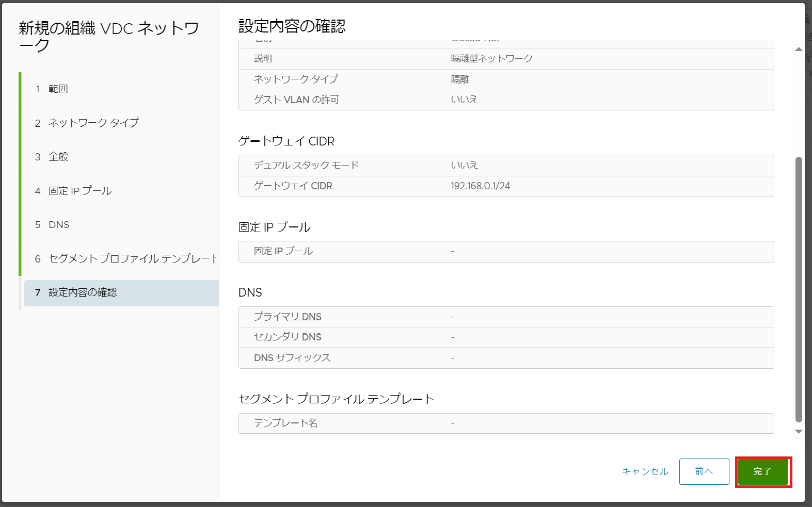Click the プライマリ DNS row
This screenshot has height=507, width=812.
point(506,317)
